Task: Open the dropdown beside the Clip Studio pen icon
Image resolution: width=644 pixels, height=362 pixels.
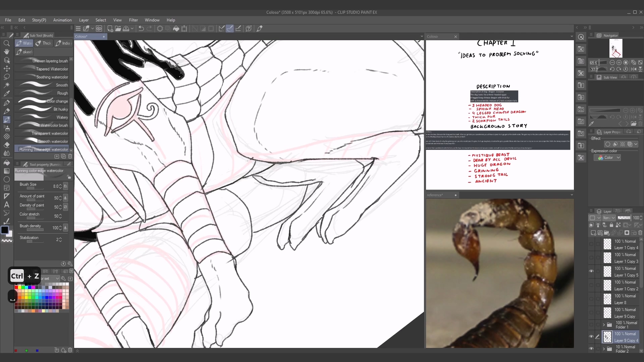Action: point(93,28)
